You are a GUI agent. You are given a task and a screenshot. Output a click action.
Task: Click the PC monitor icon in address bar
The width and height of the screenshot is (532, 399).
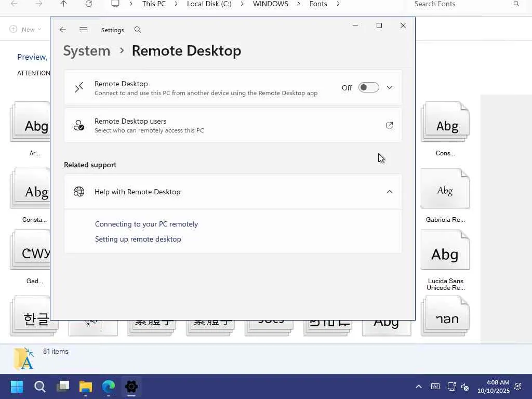(115, 4)
